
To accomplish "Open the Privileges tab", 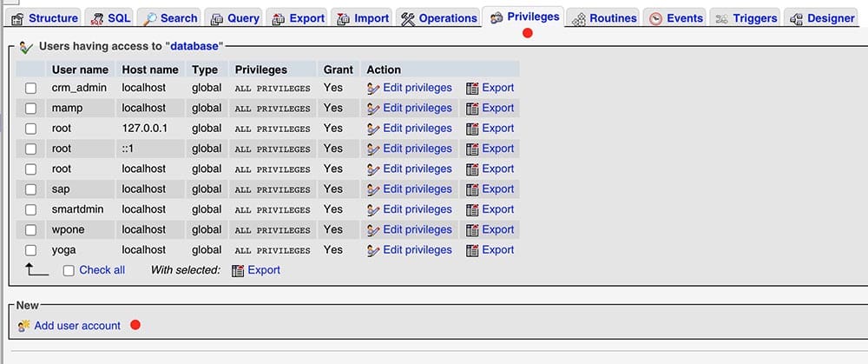I will click(x=525, y=17).
